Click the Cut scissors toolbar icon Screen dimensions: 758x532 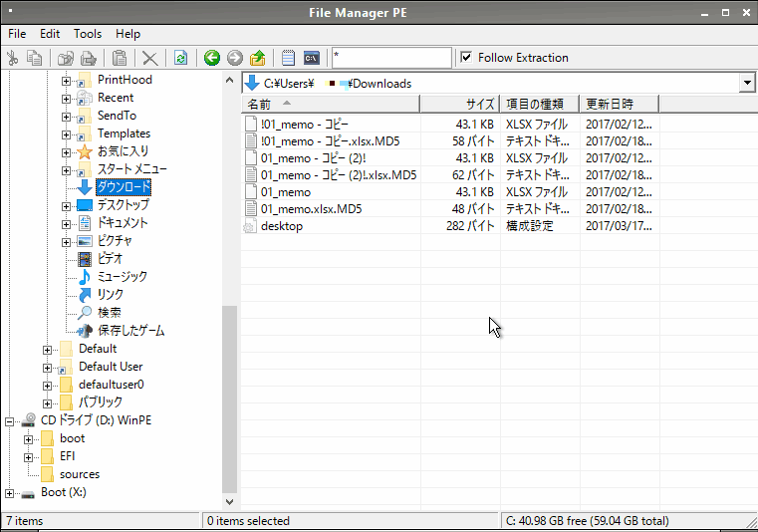13,58
